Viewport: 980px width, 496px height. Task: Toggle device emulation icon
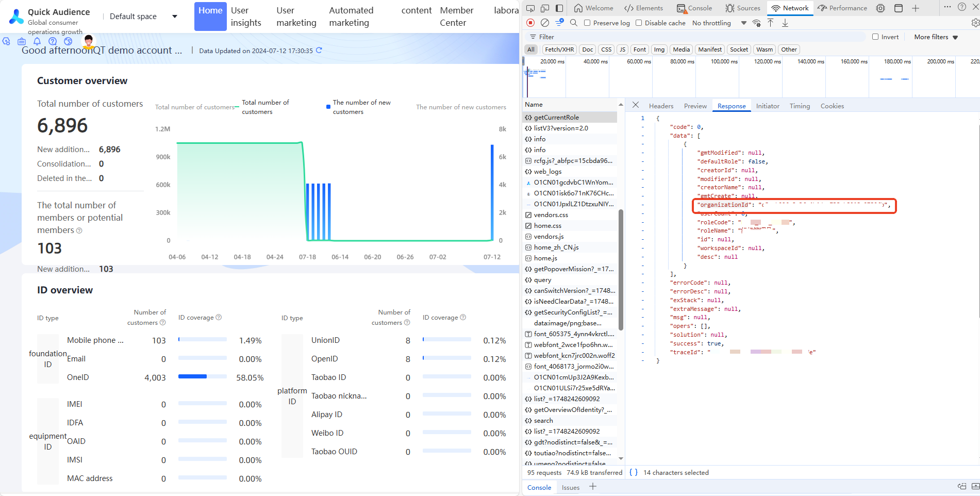pos(545,8)
